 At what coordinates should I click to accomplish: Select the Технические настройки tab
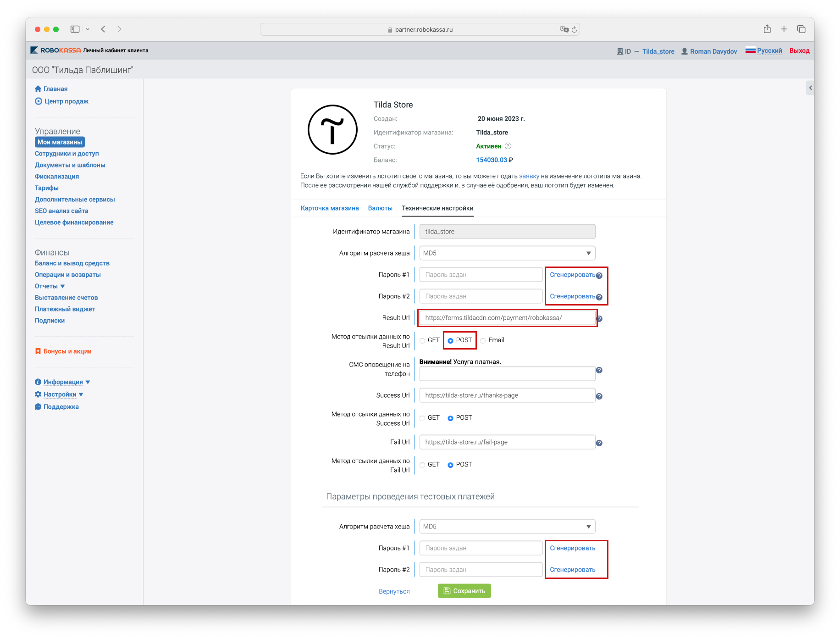pos(437,208)
